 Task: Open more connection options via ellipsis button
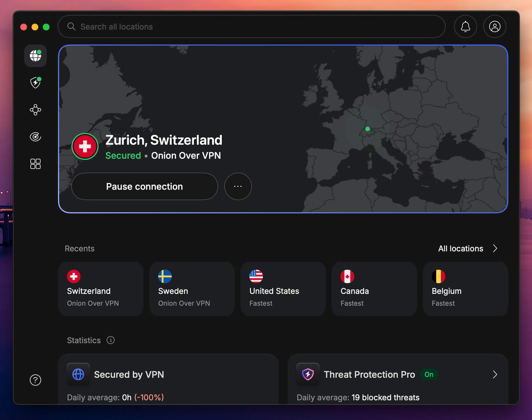[238, 186]
